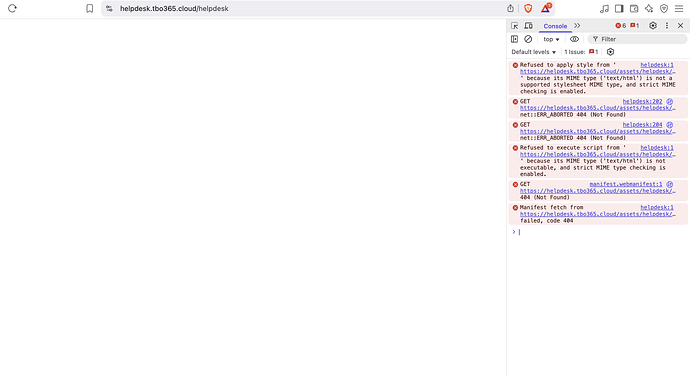The height and width of the screenshot is (376, 690).
Task: Open the Brave Shields lion icon
Action: click(528, 8)
